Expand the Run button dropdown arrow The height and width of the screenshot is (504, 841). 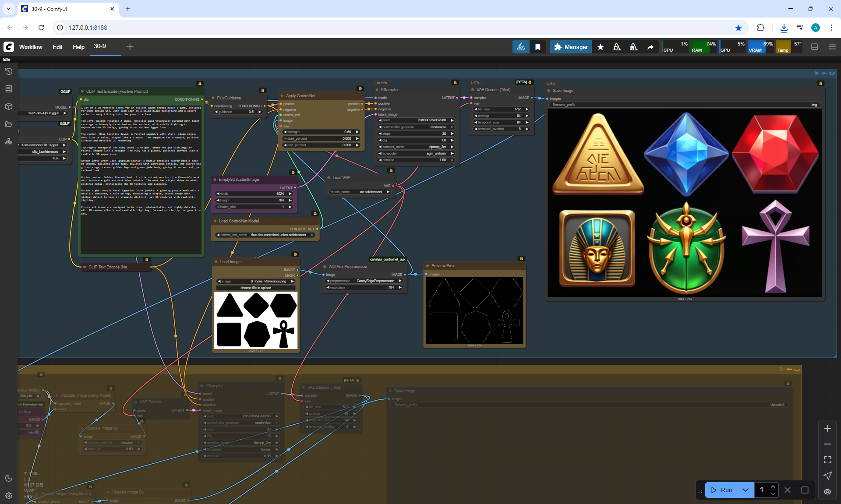click(x=745, y=490)
